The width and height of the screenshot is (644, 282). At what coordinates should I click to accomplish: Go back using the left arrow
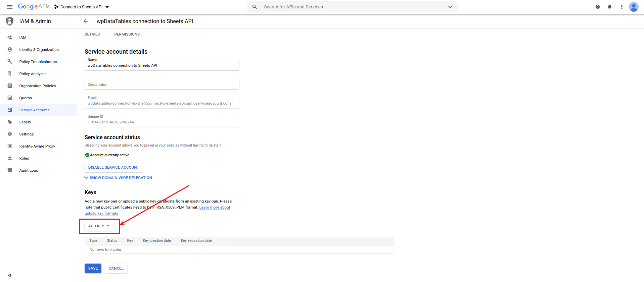point(86,21)
